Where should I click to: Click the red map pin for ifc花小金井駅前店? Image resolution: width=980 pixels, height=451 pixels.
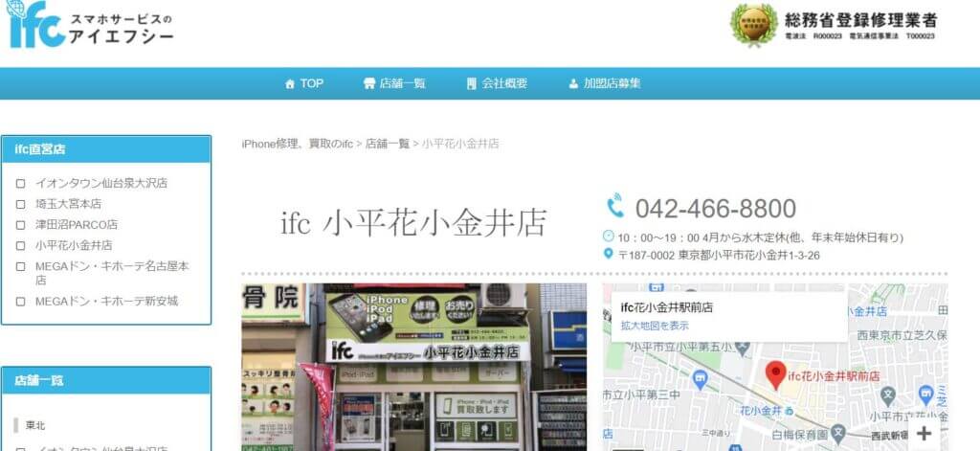click(x=775, y=376)
